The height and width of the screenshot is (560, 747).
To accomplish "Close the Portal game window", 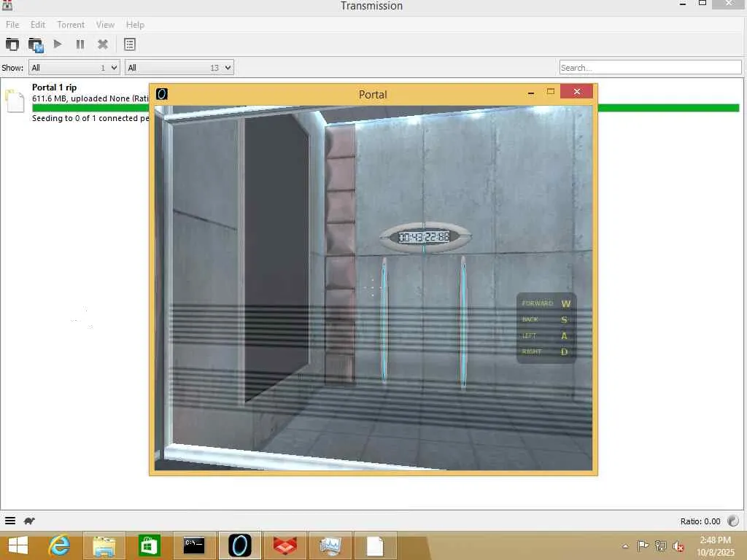I will (576, 91).
